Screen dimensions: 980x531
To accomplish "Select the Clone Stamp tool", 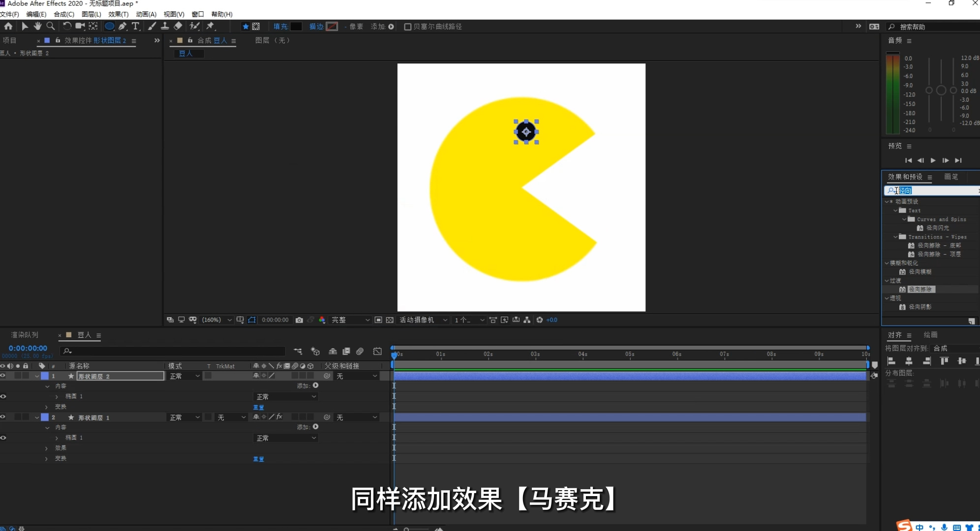I will coord(165,26).
